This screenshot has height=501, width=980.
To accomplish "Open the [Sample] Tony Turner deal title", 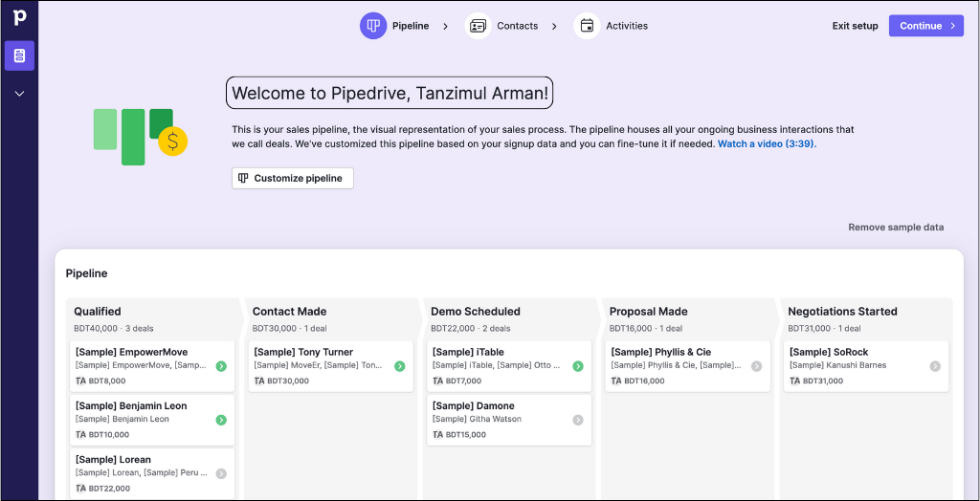I will (303, 352).
